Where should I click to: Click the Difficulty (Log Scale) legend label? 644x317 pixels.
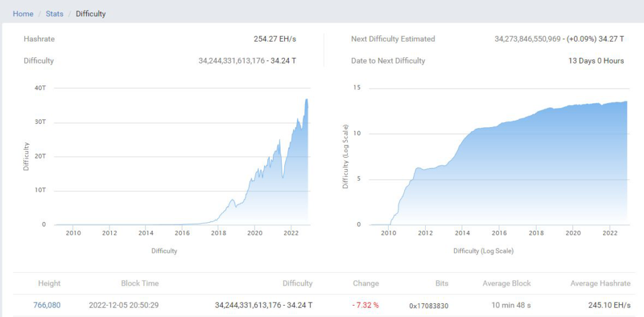(x=483, y=251)
